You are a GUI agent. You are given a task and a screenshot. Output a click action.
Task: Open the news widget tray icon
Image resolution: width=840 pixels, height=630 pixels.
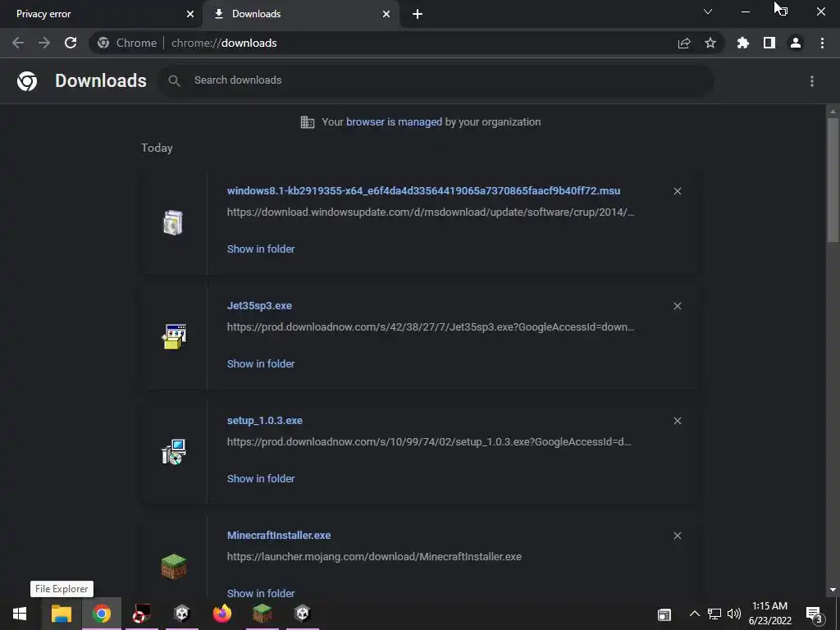(x=664, y=614)
